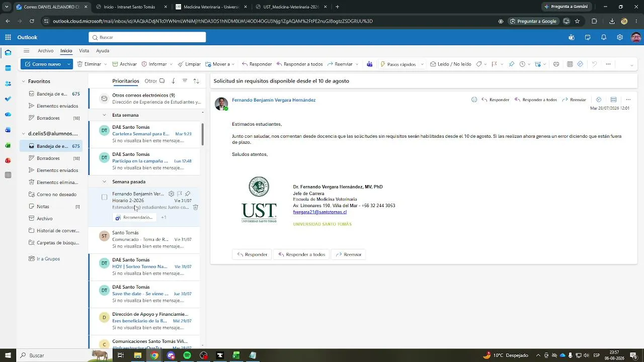Click the message list scrollbar
The height and width of the screenshot is (362, 644).
(x=202, y=134)
